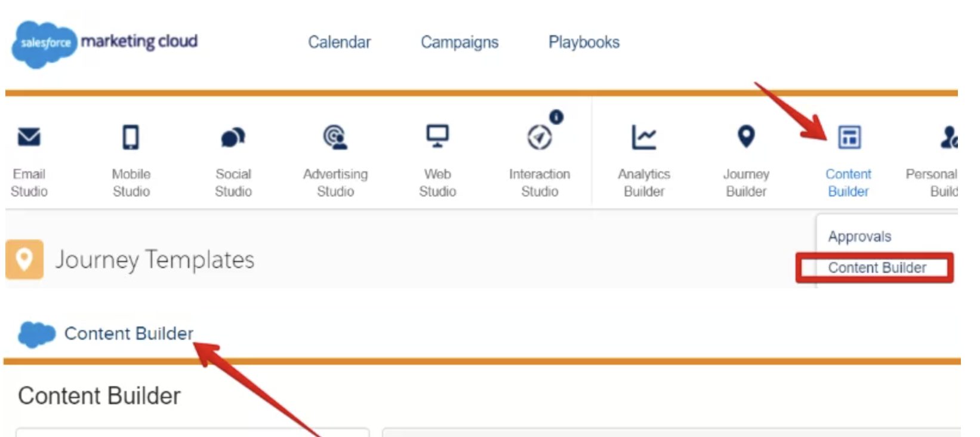
Task: Click the Journey Templates pin icon
Action: [x=24, y=260]
